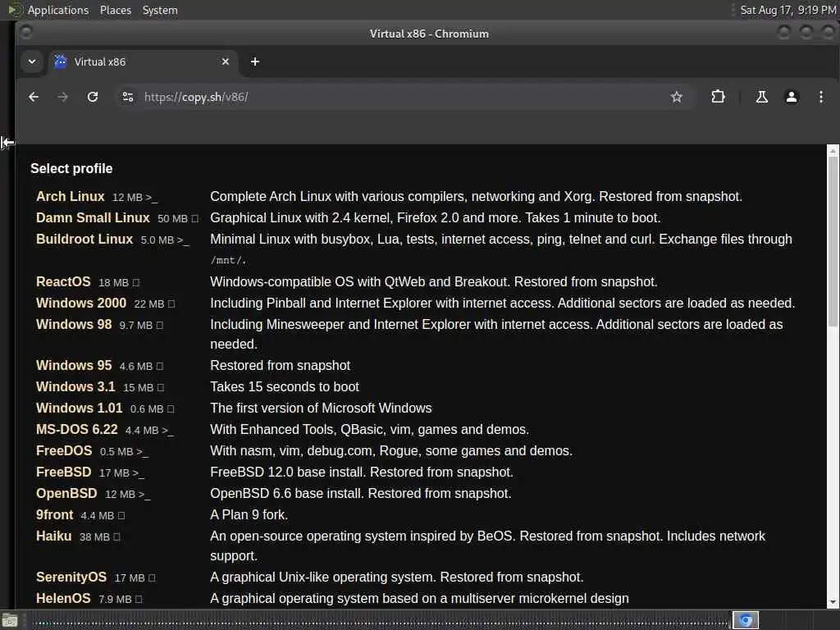Viewport: 840px width, 630px height.
Task: Open the Chromium three-dot menu
Action: [820, 97]
